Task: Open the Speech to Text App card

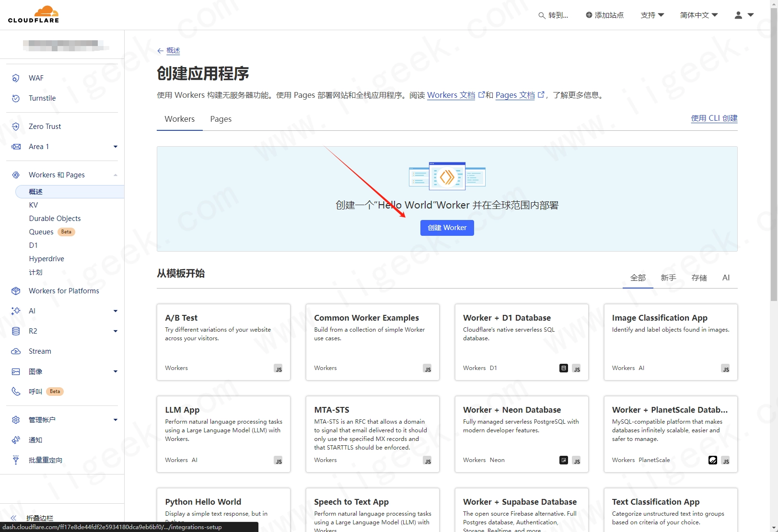Action: pyautogui.click(x=372, y=510)
